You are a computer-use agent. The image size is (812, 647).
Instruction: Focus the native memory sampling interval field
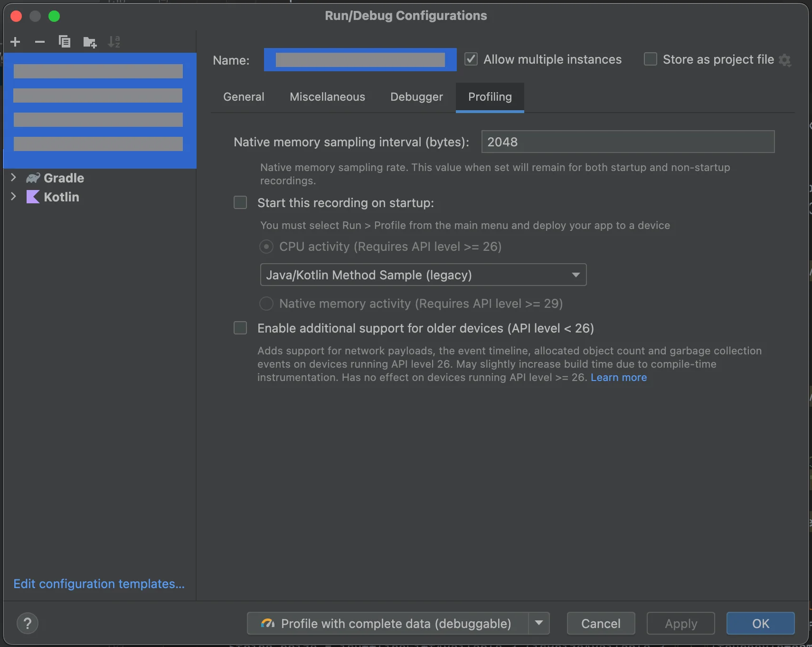(x=628, y=142)
